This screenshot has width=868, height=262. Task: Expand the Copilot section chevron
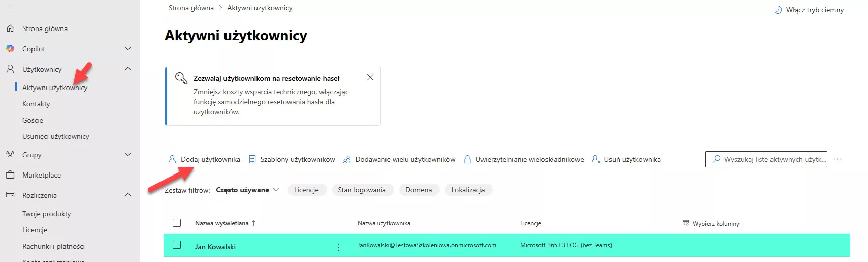pos(128,49)
